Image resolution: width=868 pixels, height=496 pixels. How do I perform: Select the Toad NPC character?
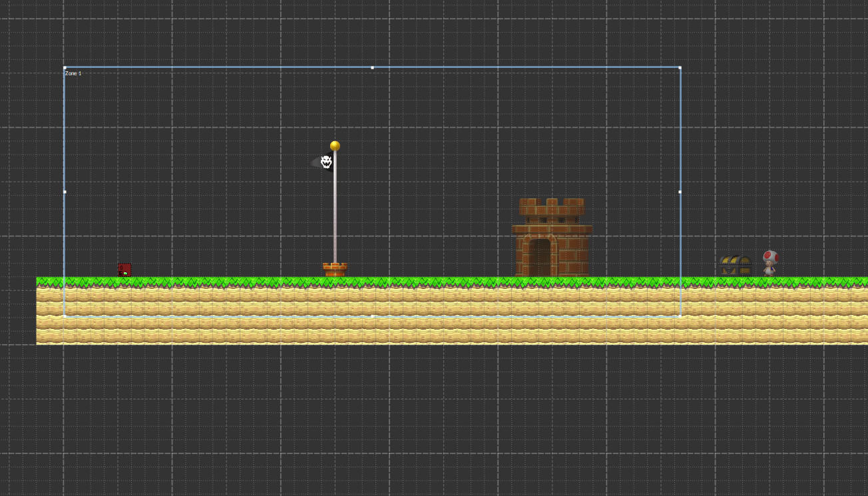click(770, 261)
